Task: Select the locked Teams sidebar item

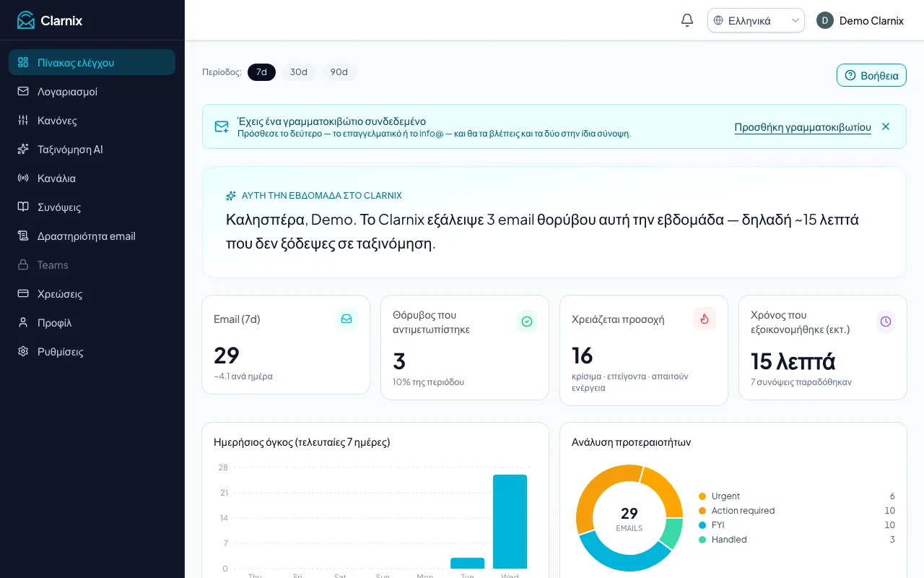Action: click(92, 264)
